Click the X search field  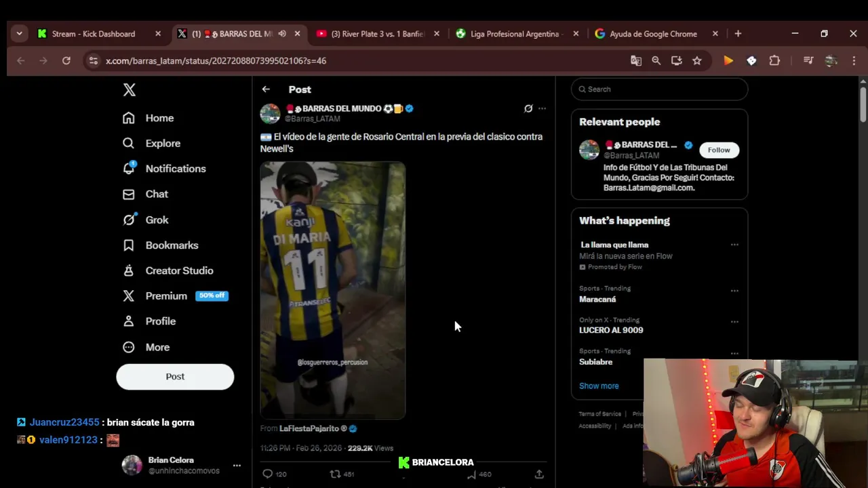pyautogui.click(x=659, y=89)
